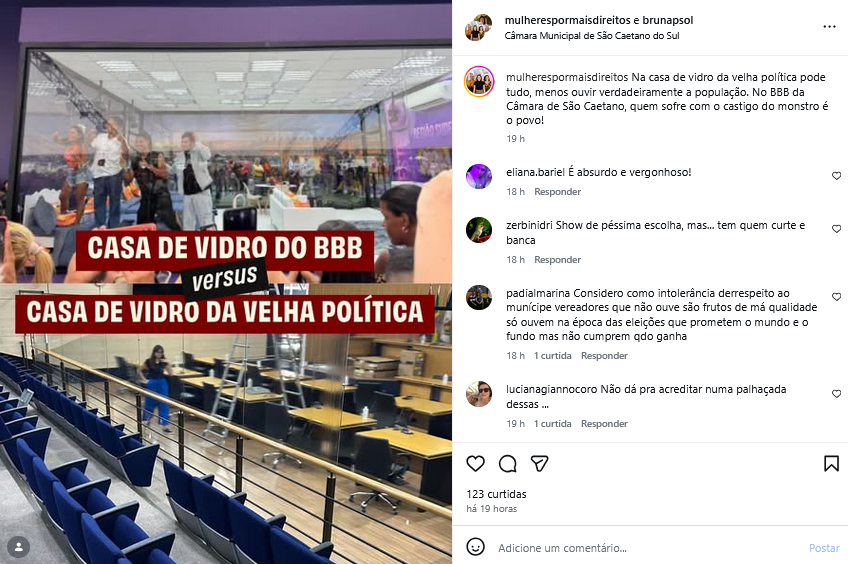Open emoji picker in comment box

pos(475,547)
